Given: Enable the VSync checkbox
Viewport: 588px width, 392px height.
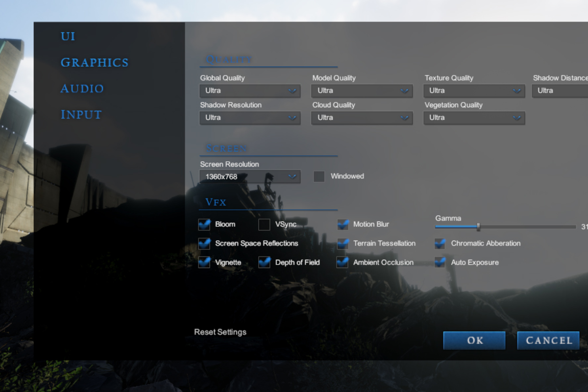Looking at the screenshot, I should click(x=264, y=224).
